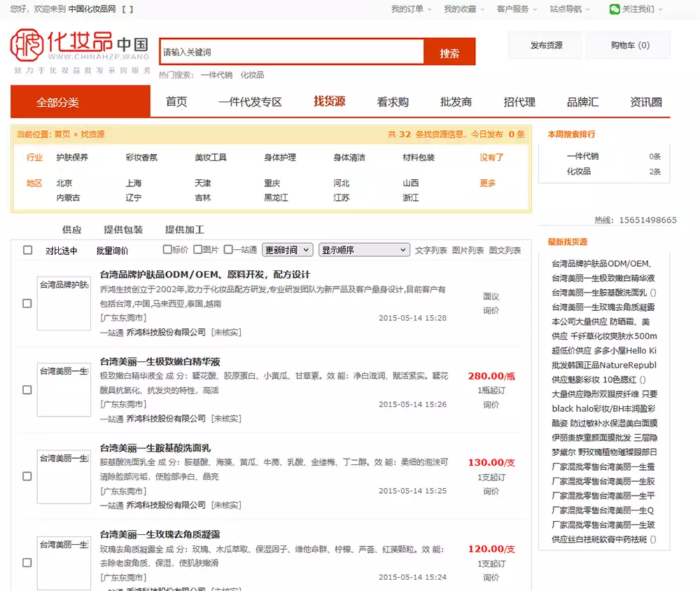Filter by industry 彩妆香氛
This screenshot has width=700, height=591.
(x=141, y=158)
